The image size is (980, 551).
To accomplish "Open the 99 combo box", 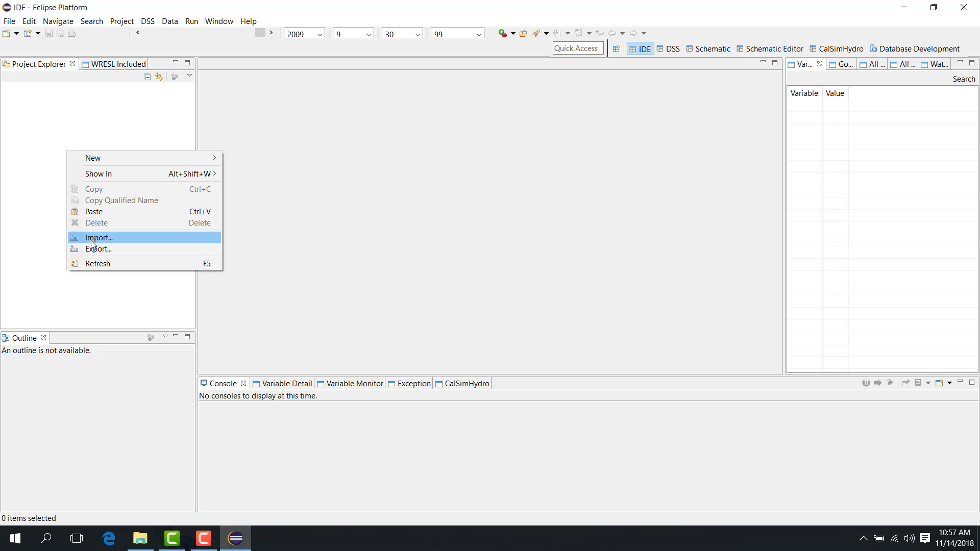I will pos(478,34).
